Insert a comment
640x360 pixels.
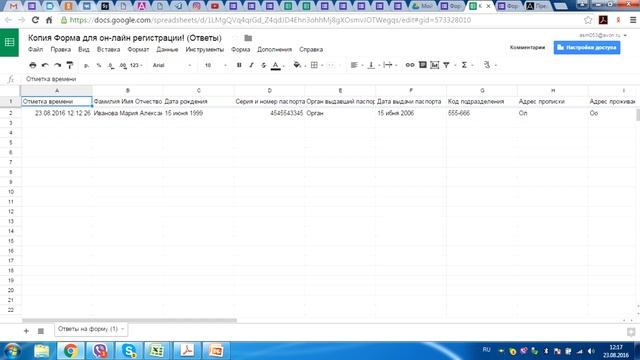422,65
